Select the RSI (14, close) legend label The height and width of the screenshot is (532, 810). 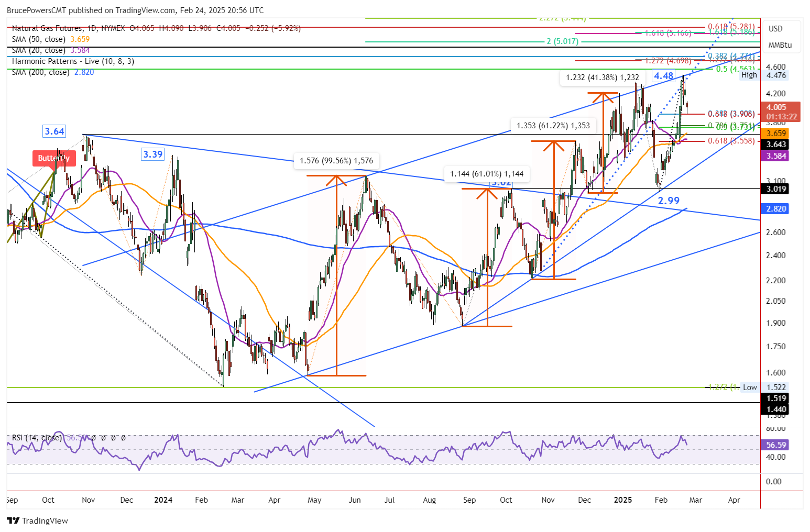(36, 438)
